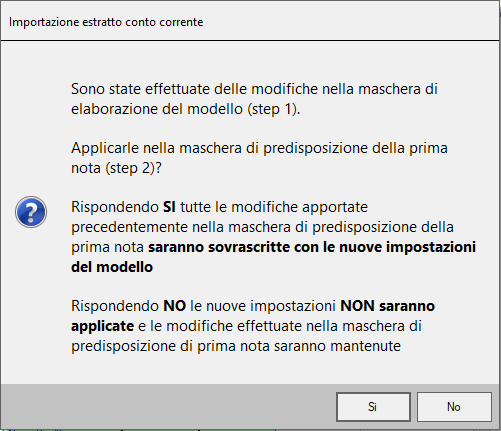
Task: Choose No to keep existing prima nota edits
Action: pyautogui.click(x=454, y=407)
